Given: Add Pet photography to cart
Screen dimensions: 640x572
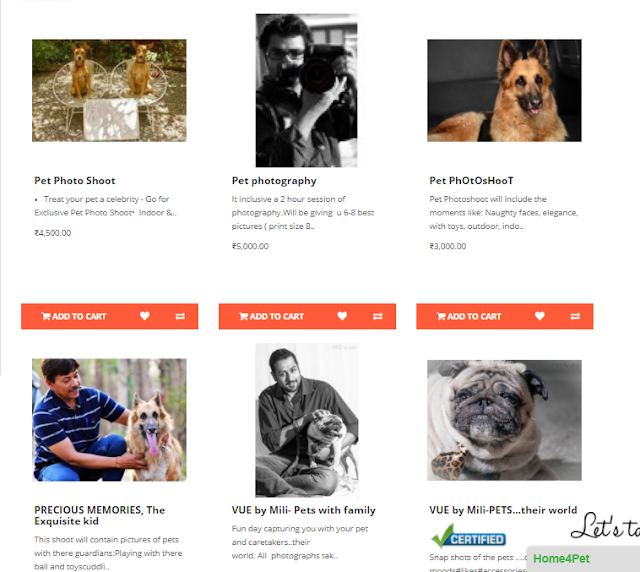Looking at the screenshot, I should pyautogui.click(x=271, y=316).
